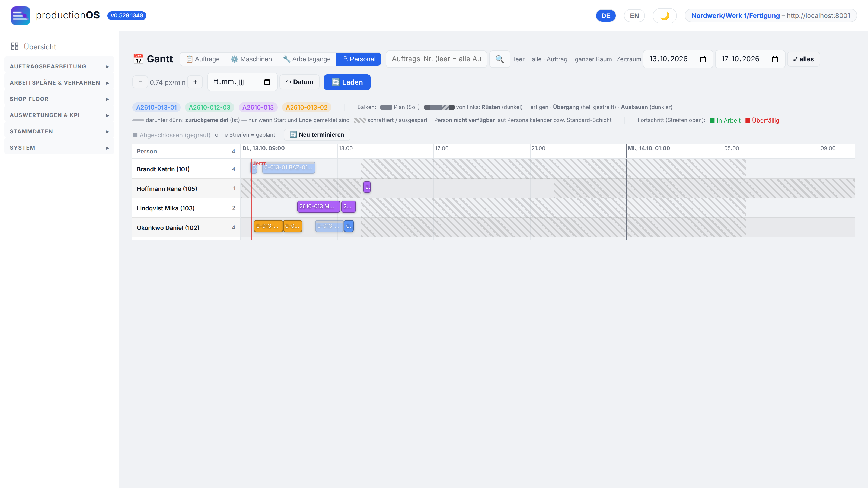Click the Auftrags-Nr. search field
Image resolution: width=868 pixels, height=488 pixels.
(436, 59)
